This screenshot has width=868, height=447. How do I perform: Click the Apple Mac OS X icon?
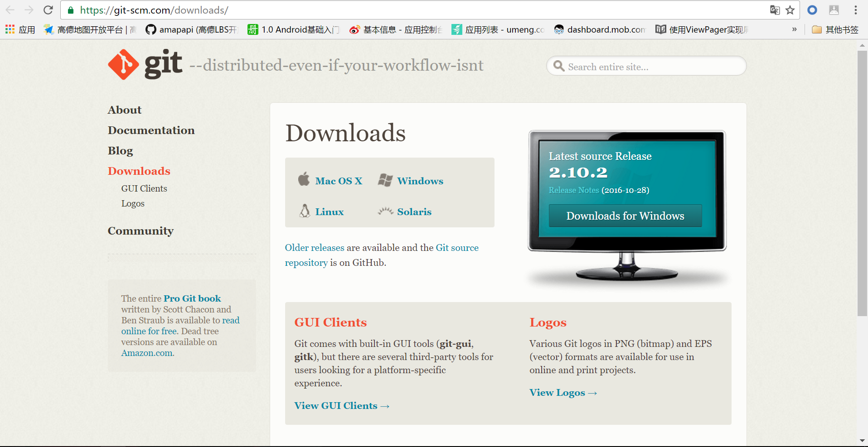(304, 179)
